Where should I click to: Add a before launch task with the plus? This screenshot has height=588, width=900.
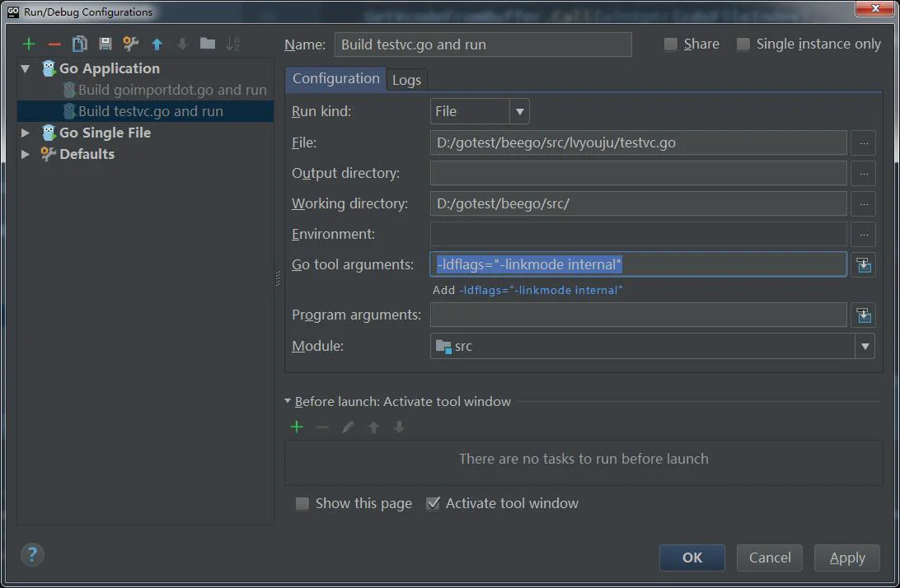click(x=297, y=427)
